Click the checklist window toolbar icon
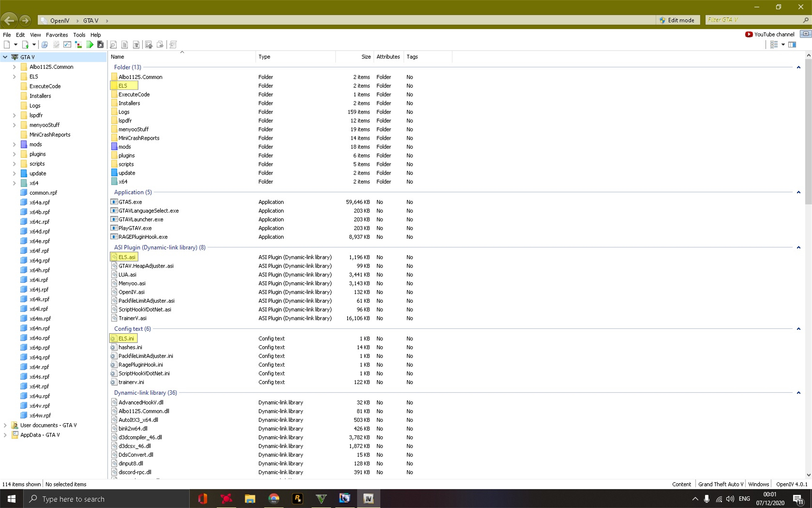This screenshot has width=812, height=508. point(67,44)
